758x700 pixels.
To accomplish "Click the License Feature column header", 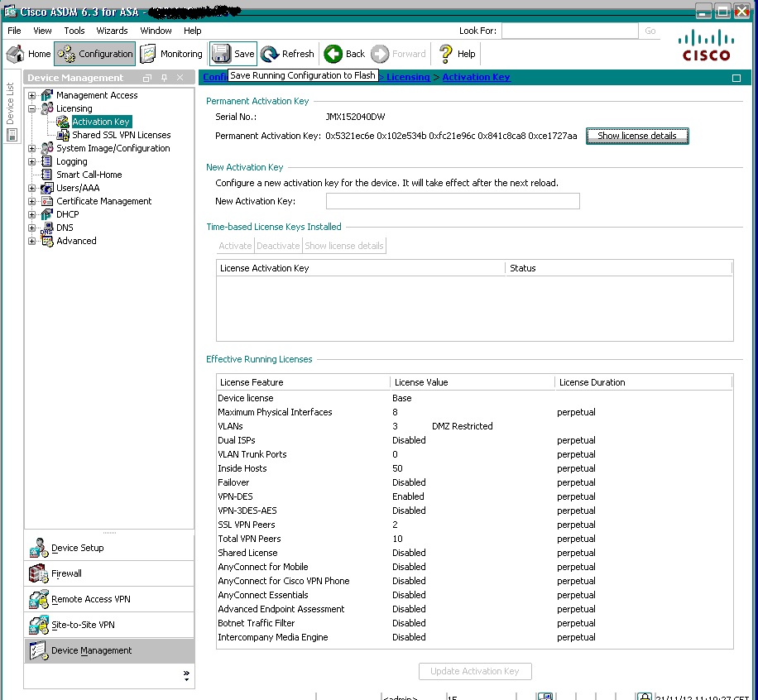I will pyautogui.click(x=303, y=382).
